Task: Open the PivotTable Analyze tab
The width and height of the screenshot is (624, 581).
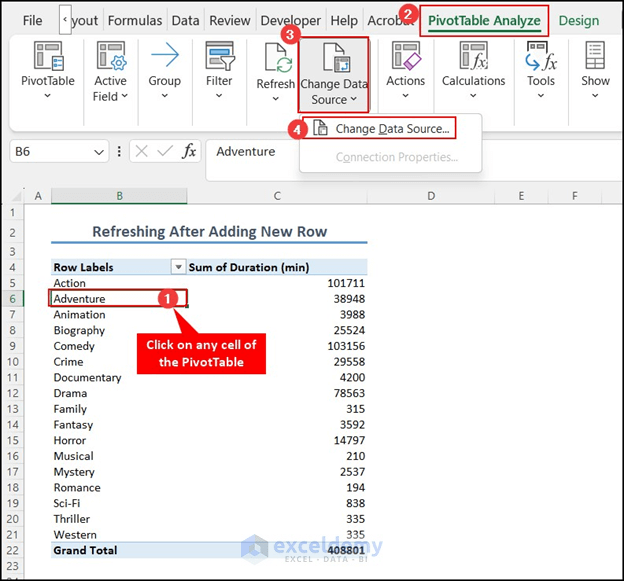Action: (x=484, y=21)
